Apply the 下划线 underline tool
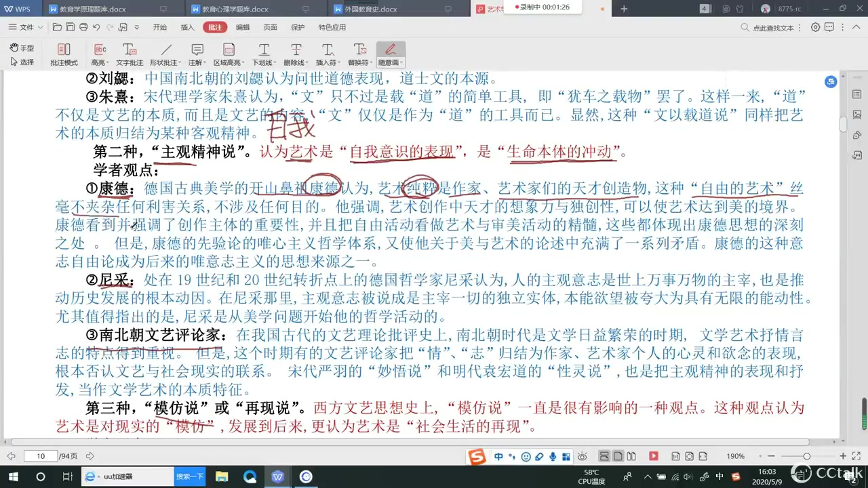Image resolution: width=868 pixels, height=488 pixels. click(x=263, y=55)
